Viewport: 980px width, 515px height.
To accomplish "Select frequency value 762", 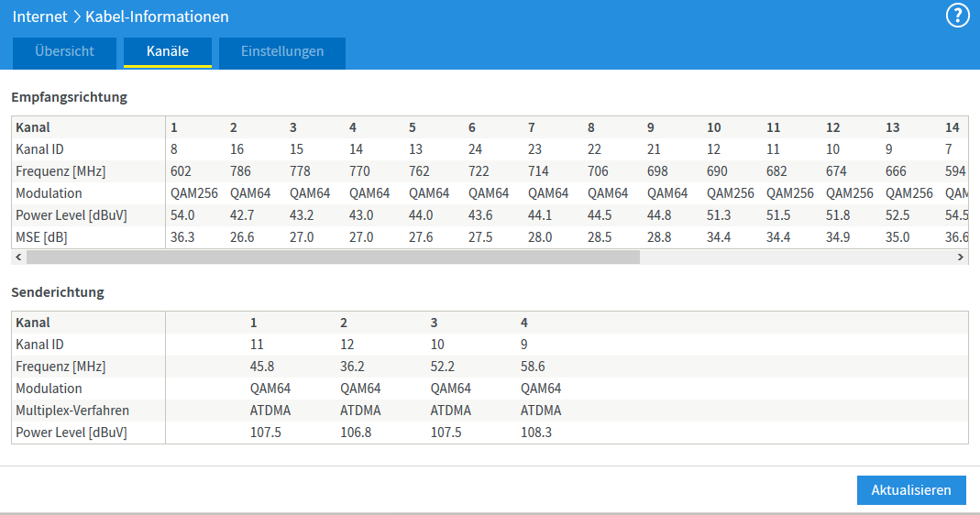I will tap(419, 171).
